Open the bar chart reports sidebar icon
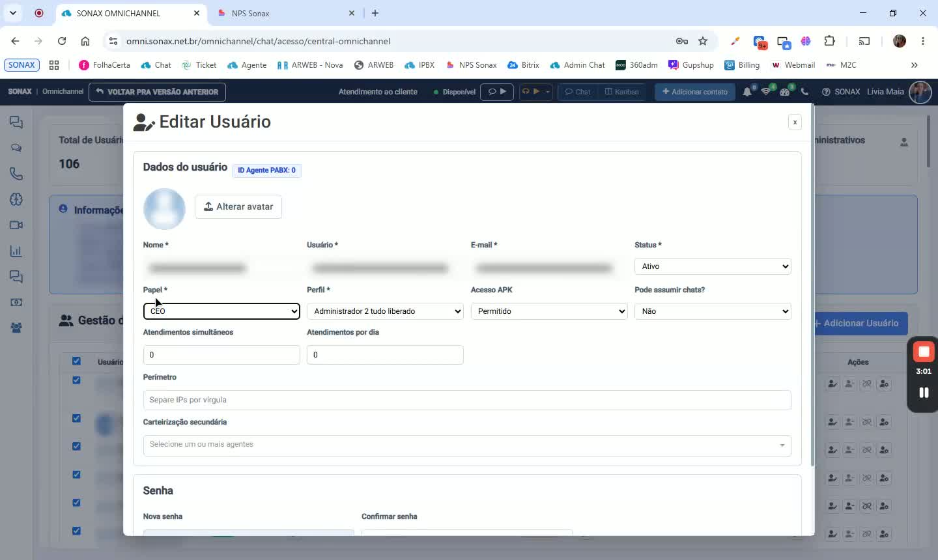 click(16, 251)
